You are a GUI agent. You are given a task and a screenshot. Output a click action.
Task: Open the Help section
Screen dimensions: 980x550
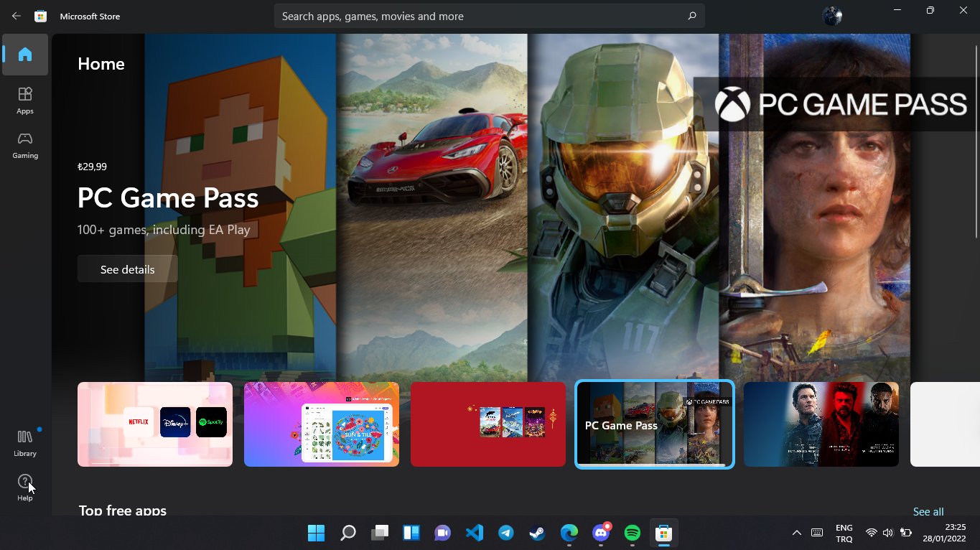25,488
